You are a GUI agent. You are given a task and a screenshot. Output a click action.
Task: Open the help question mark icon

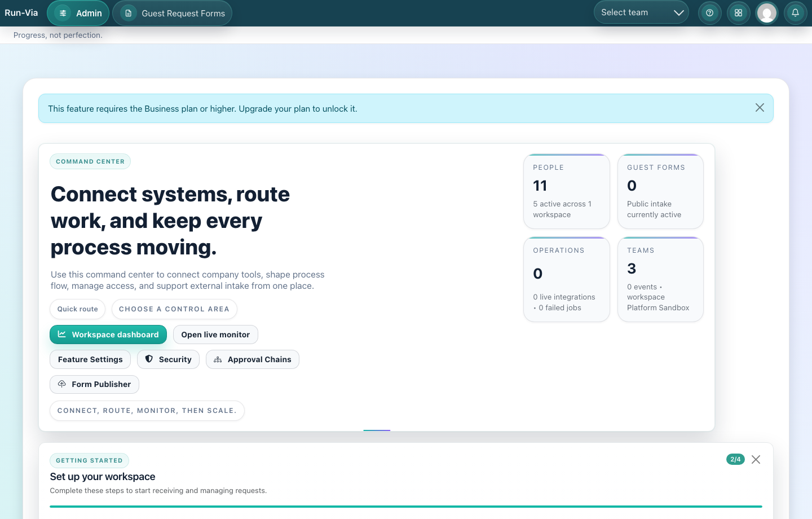point(710,13)
